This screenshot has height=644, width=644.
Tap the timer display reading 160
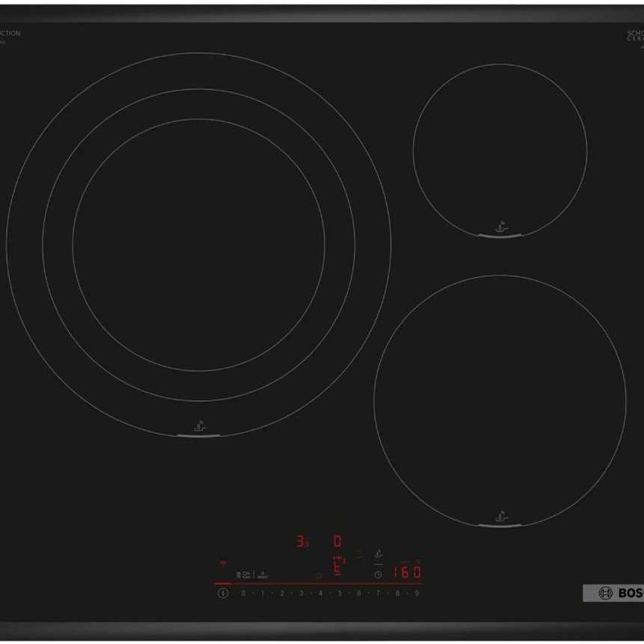(x=407, y=573)
